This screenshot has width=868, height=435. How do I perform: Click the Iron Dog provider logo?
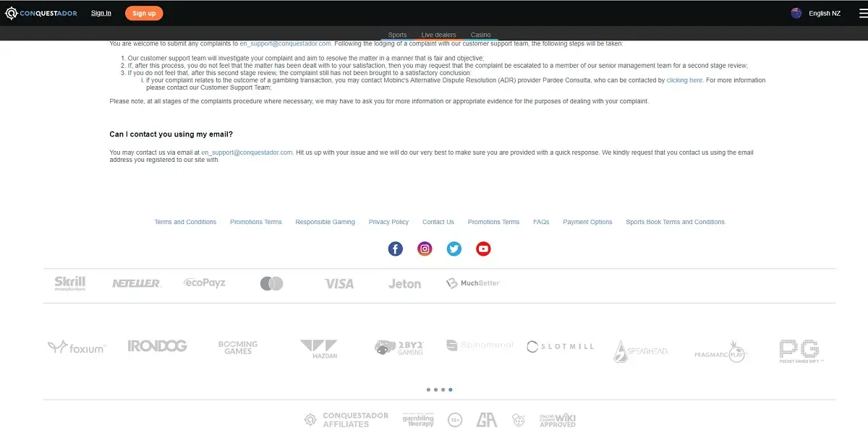tap(157, 346)
